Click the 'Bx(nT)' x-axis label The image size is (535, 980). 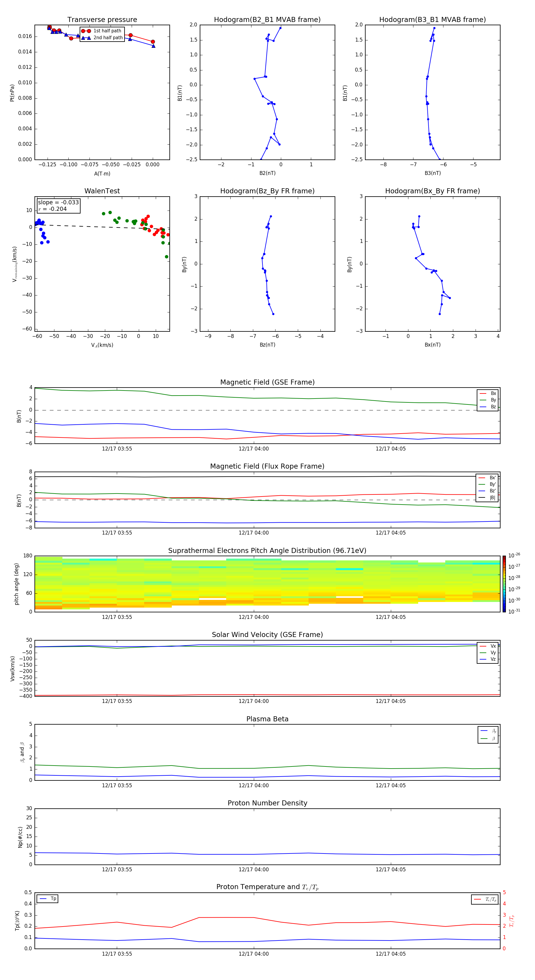coord(432,345)
